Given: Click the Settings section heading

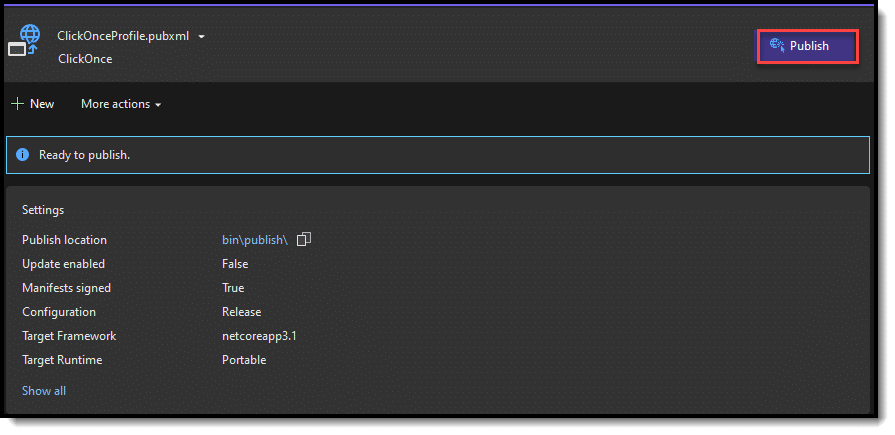Looking at the screenshot, I should [43, 210].
